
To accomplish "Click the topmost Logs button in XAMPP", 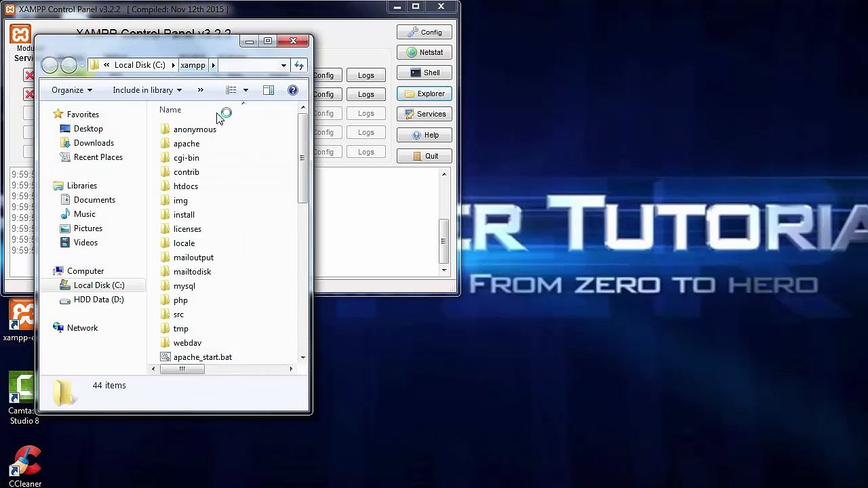I will pyautogui.click(x=366, y=75).
